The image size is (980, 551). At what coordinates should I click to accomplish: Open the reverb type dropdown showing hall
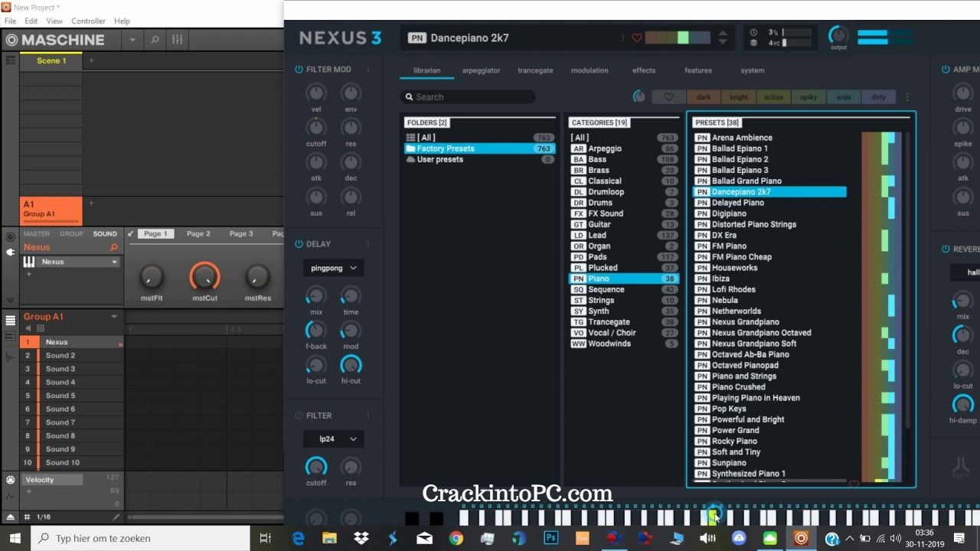965,272
